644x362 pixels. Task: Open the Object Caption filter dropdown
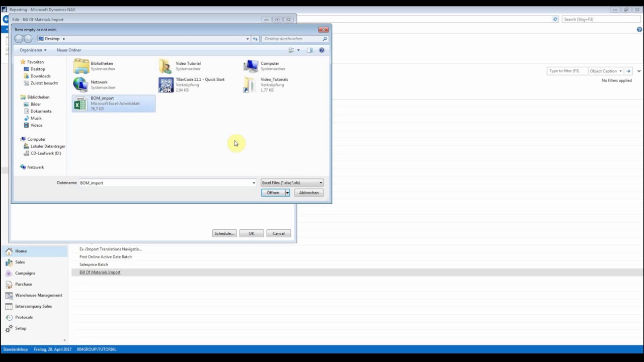[x=606, y=71]
